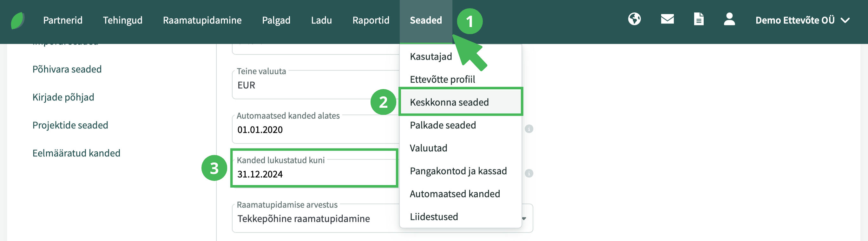Open the Seaded menu
The image size is (868, 241).
click(x=425, y=20)
